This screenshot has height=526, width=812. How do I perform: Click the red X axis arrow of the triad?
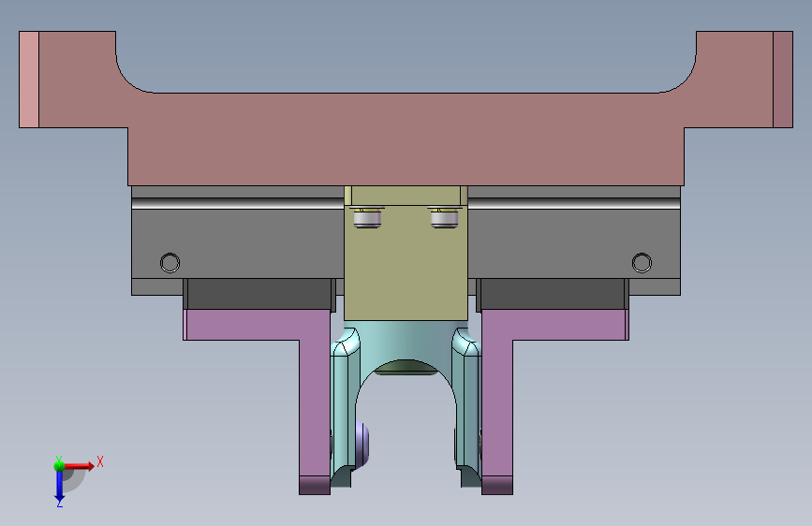(79, 466)
